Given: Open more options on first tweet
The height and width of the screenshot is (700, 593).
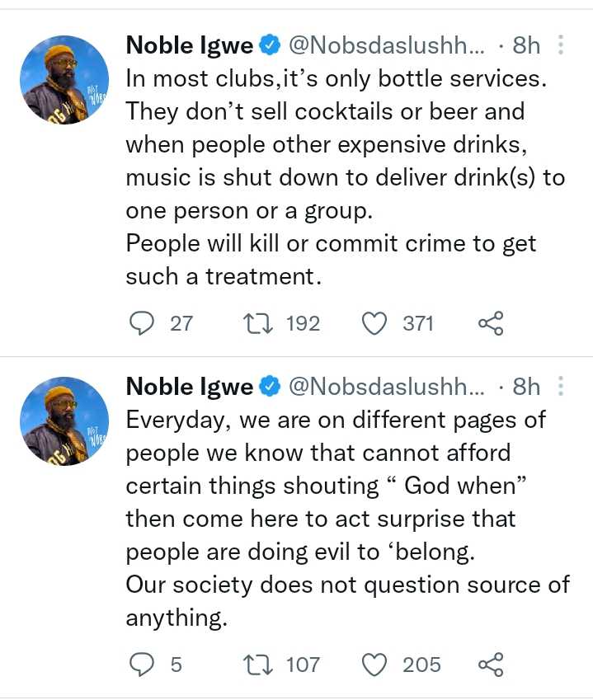Looking at the screenshot, I should pyautogui.click(x=561, y=45).
